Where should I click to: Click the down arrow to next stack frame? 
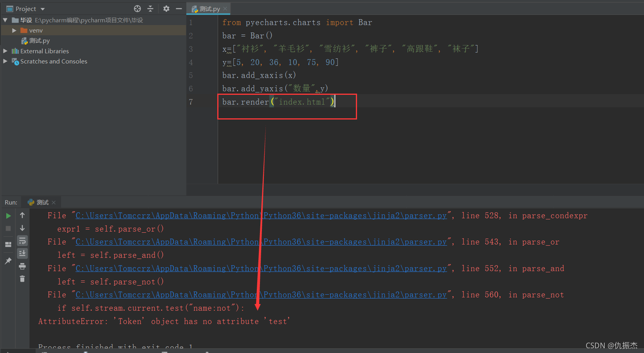pyautogui.click(x=22, y=228)
